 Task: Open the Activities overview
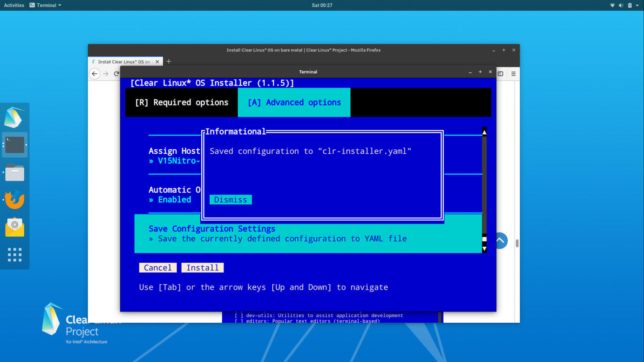14,5
